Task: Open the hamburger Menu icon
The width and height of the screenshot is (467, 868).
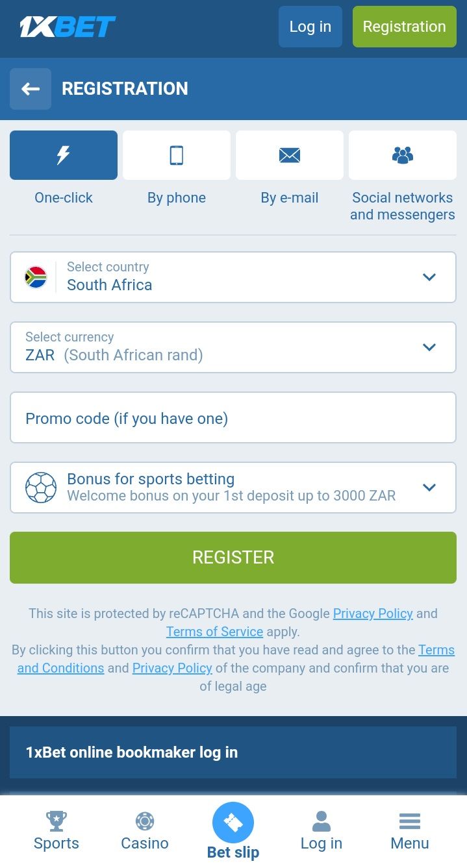Action: pos(410,821)
